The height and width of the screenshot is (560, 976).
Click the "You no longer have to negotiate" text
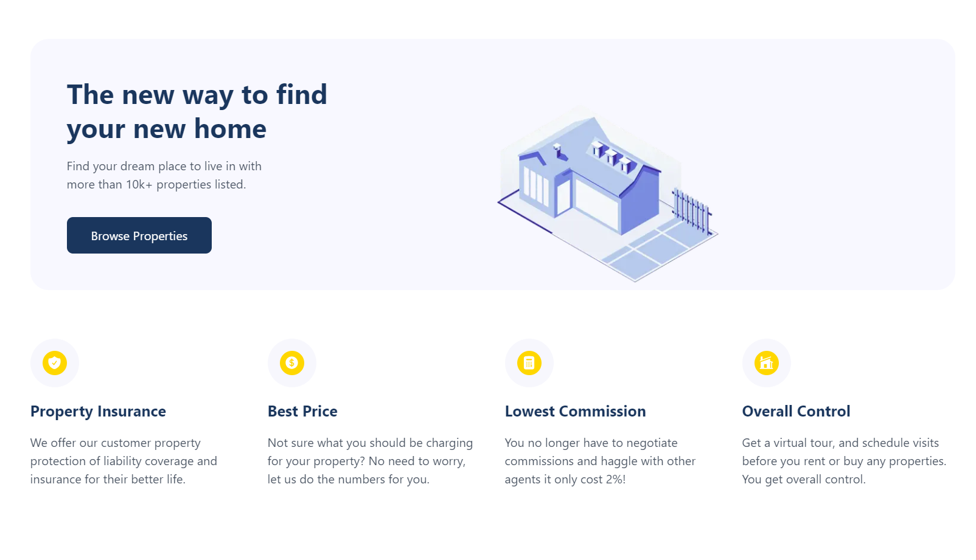tap(600, 461)
